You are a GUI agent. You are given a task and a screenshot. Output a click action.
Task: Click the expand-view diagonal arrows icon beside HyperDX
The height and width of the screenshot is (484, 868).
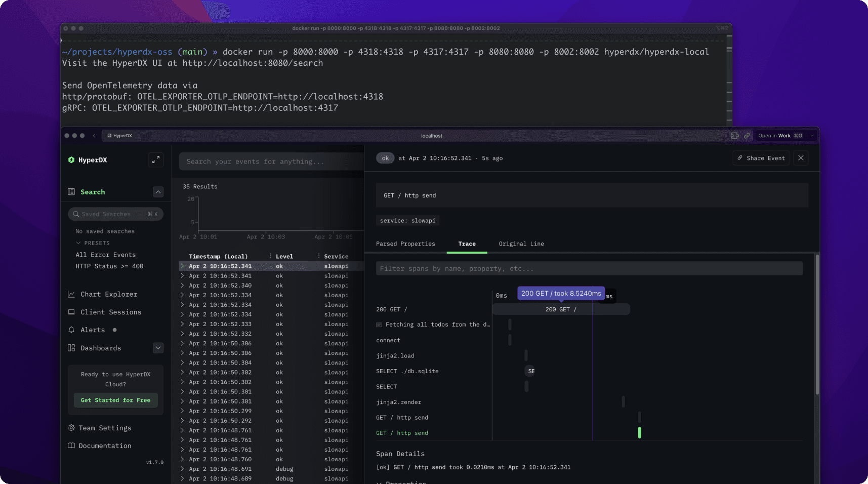(156, 159)
